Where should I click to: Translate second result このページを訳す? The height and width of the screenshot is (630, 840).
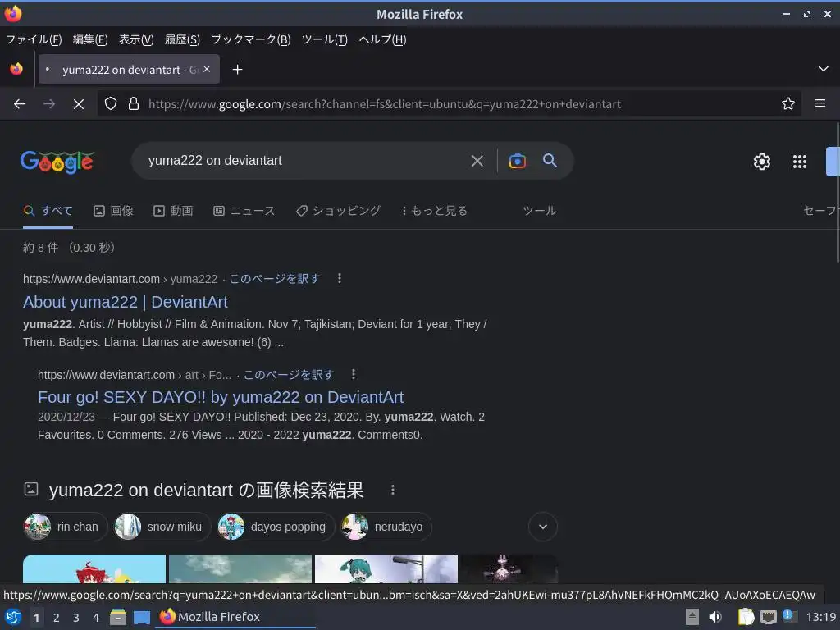point(289,374)
